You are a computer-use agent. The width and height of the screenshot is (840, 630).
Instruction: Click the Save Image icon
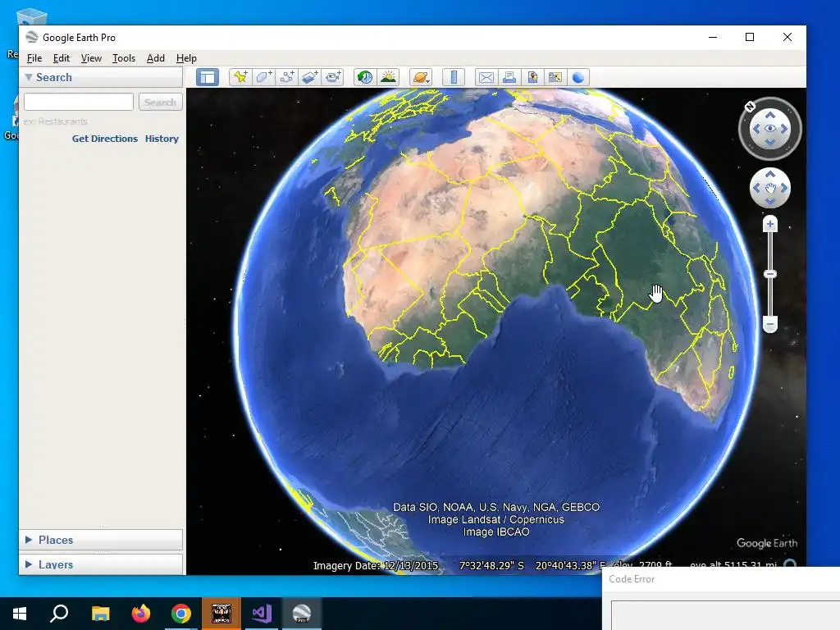pyautogui.click(x=532, y=77)
